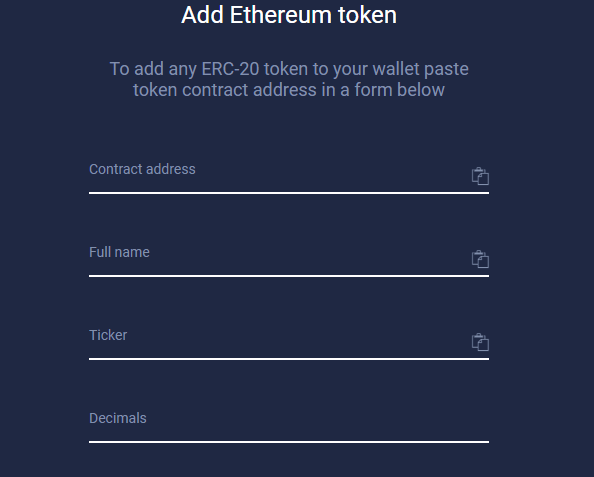Click the underline beneath Decimals
Image resolution: width=594 pixels, height=477 pixels.
[289, 442]
